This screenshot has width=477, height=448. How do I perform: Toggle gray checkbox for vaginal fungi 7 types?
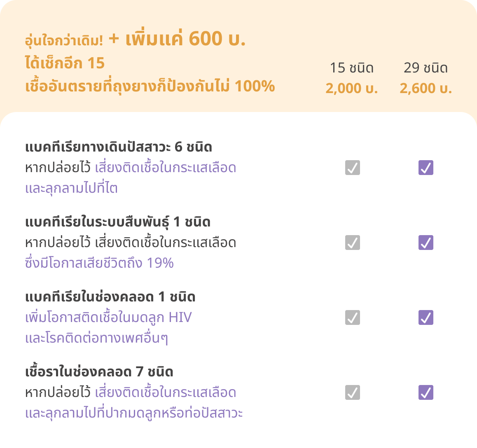[x=352, y=392]
